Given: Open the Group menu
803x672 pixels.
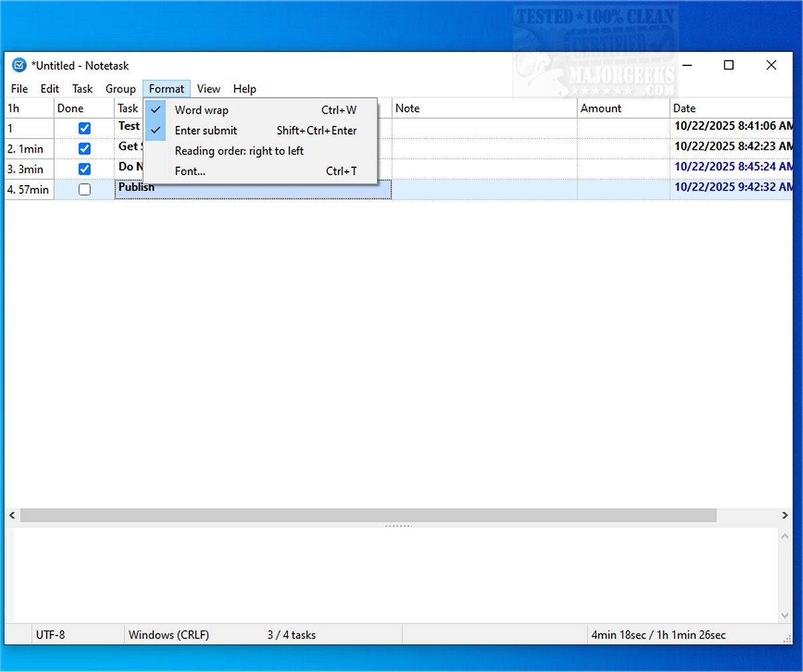Looking at the screenshot, I should (121, 89).
